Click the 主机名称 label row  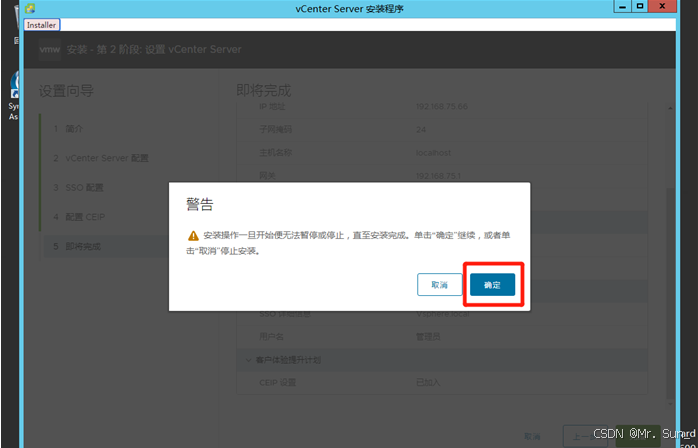click(442, 153)
